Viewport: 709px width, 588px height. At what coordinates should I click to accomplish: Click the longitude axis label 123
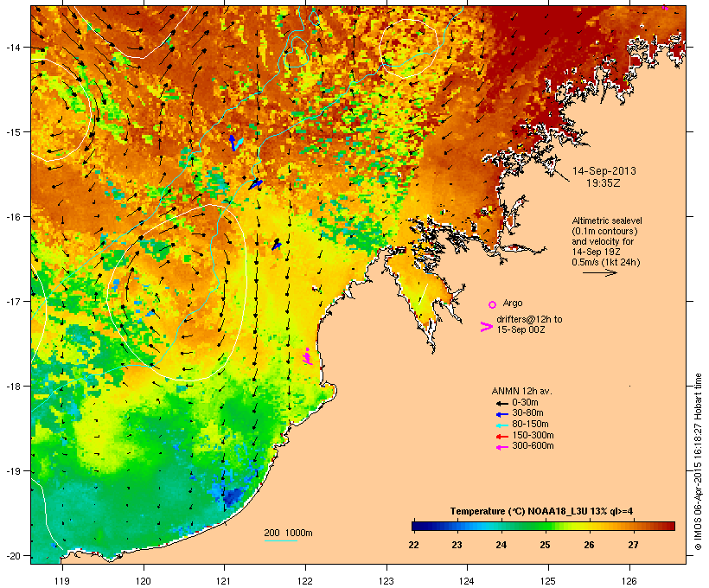tap(386, 581)
